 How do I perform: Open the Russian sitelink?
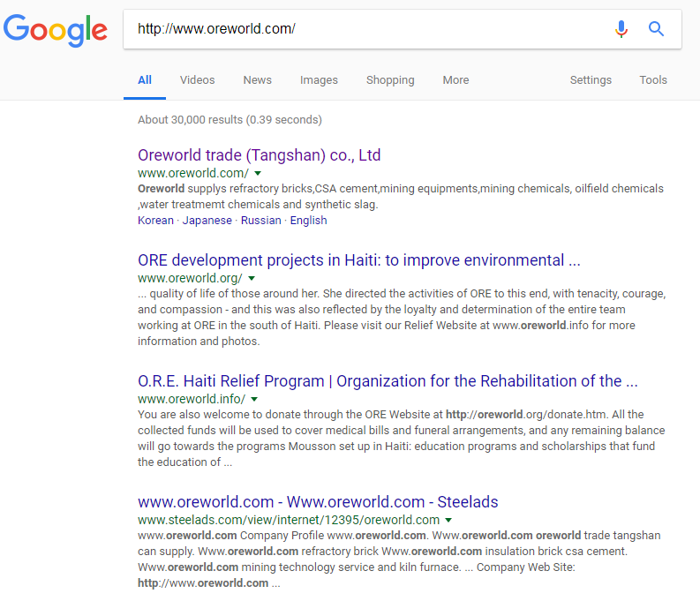[x=260, y=221]
